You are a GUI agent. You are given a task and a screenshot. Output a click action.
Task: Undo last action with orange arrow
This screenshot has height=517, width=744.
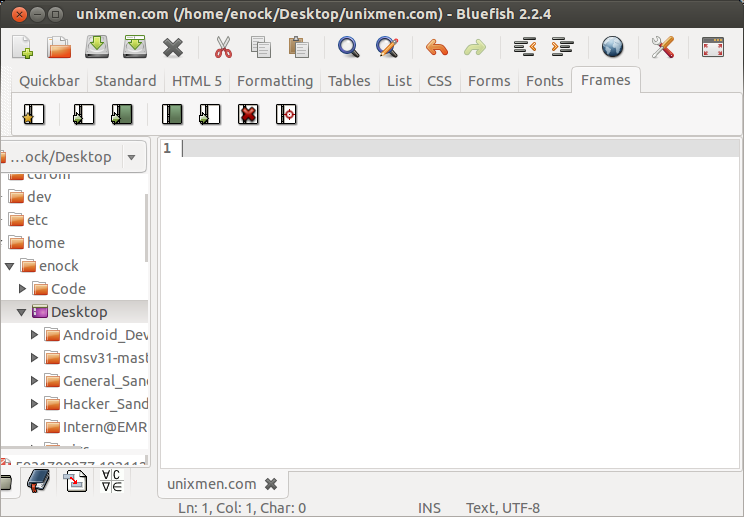click(437, 48)
